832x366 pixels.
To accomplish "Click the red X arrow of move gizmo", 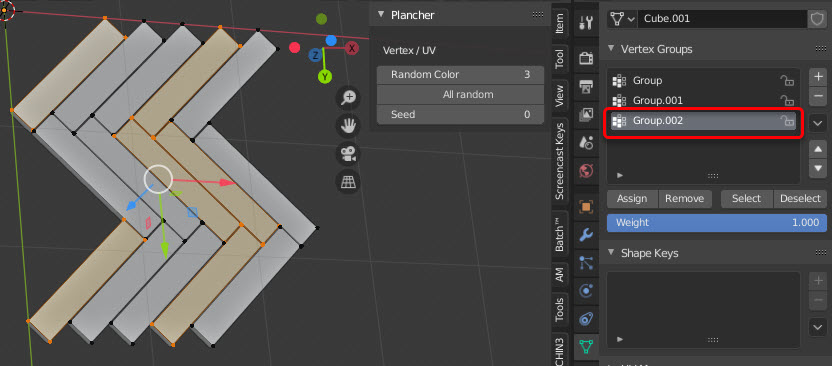I will 228,183.
